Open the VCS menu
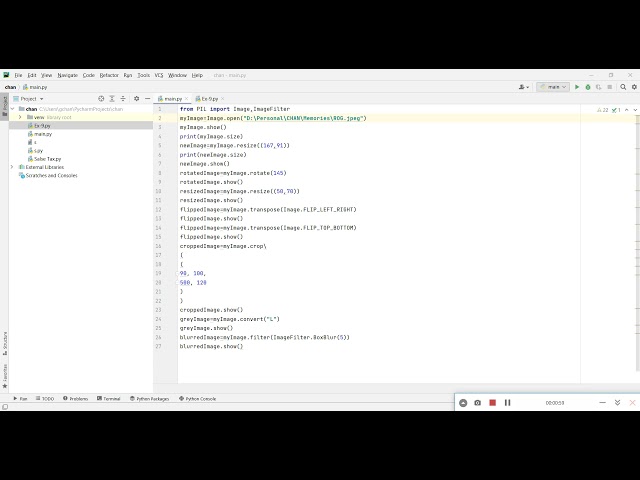Image resolution: width=640 pixels, height=480 pixels. pos(159,75)
